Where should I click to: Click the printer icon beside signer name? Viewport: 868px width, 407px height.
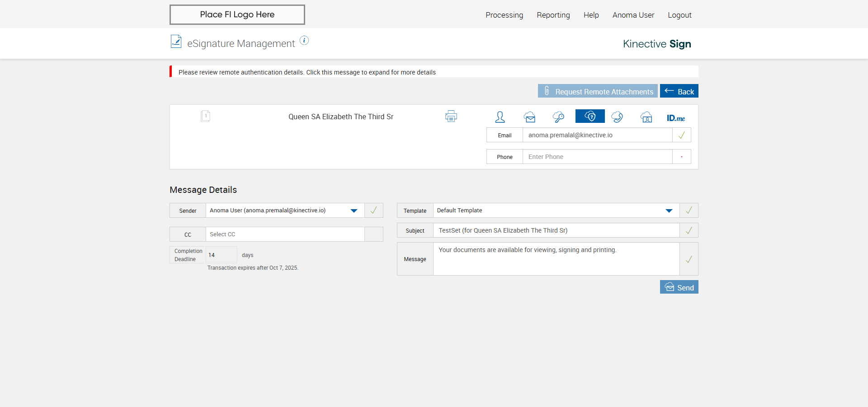tap(451, 117)
